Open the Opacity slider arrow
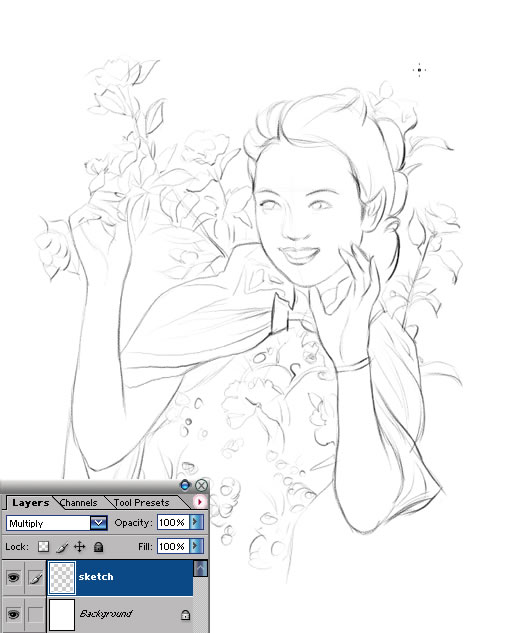 (x=196, y=522)
